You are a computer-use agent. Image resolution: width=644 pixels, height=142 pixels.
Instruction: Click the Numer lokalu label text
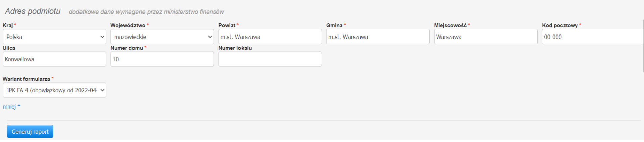pos(235,48)
